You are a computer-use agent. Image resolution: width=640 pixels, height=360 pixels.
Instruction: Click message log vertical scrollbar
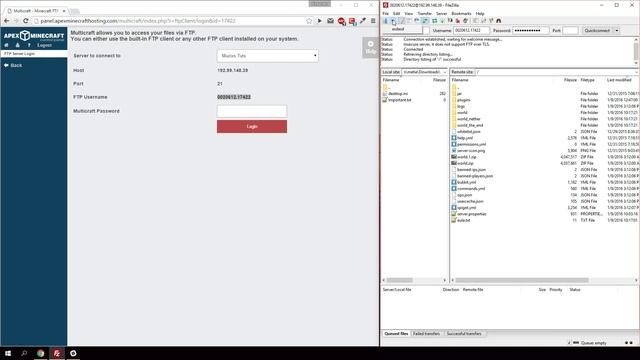[x=636, y=51]
